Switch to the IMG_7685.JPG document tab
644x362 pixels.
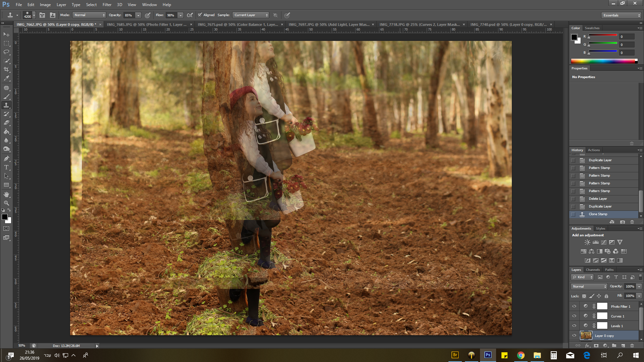147,24
